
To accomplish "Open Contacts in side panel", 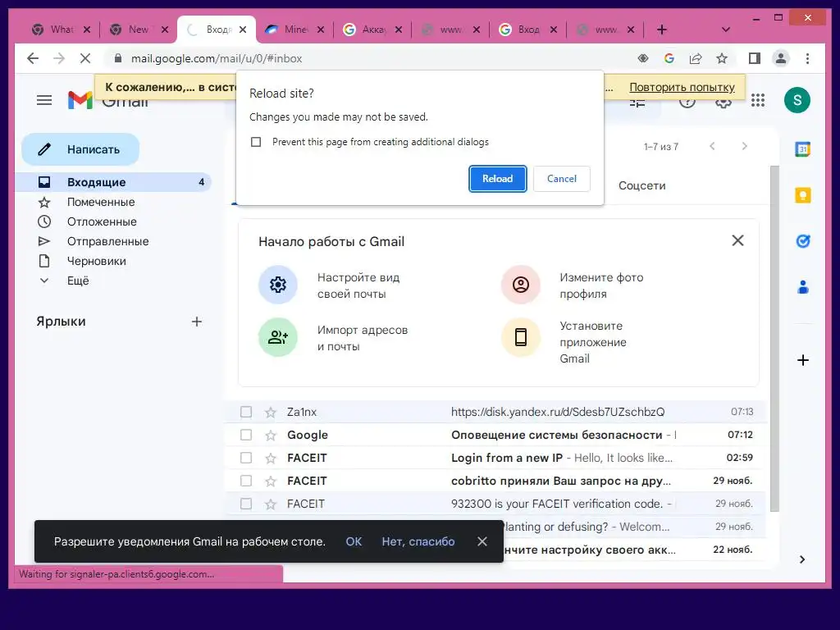I will (802, 288).
